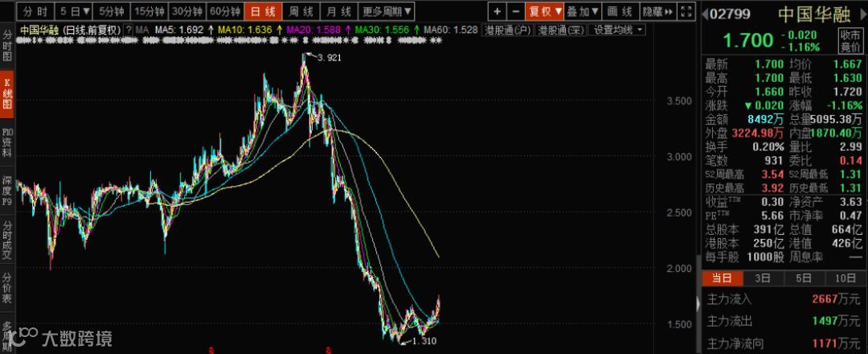Click MA30: 1.556 indicator value
The height and width of the screenshot is (354, 868).
coord(382,30)
